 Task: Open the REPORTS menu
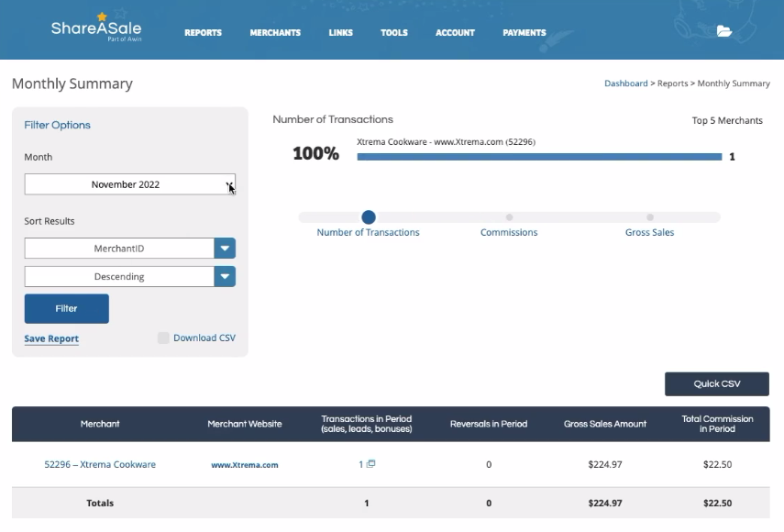[x=203, y=32]
